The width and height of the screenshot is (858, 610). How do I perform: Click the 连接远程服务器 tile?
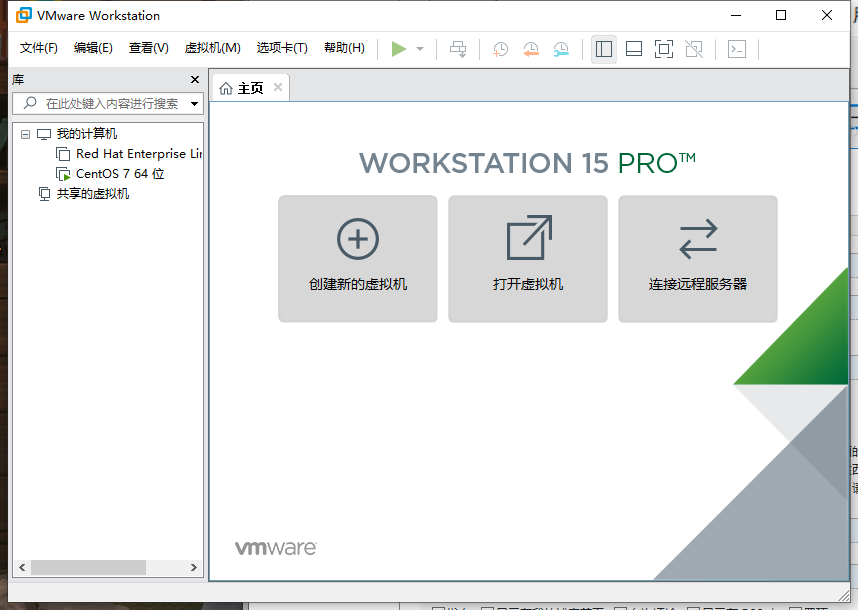pos(698,259)
